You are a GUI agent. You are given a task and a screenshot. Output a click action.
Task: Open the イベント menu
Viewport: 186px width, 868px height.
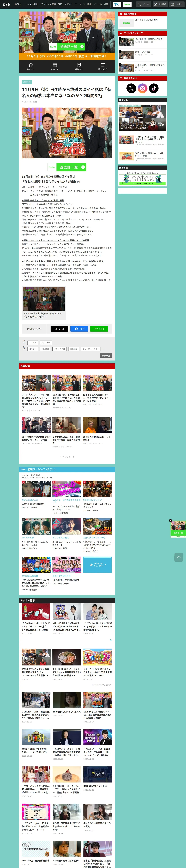97,4
